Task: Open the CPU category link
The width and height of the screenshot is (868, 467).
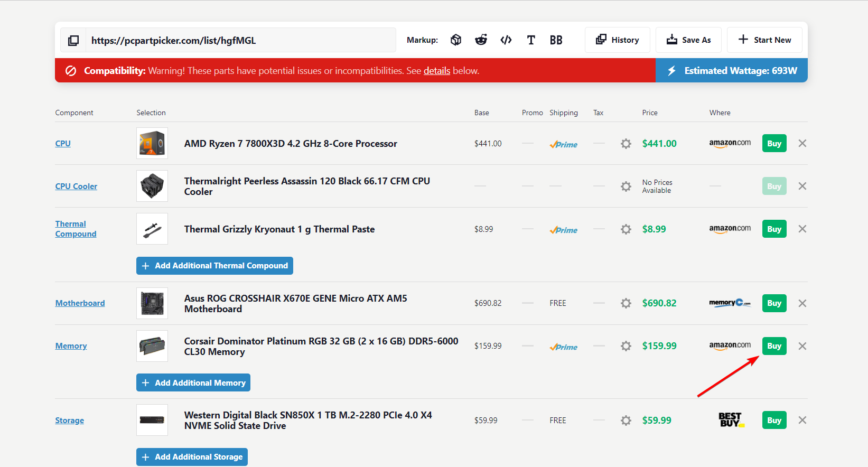Action: coord(63,144)
